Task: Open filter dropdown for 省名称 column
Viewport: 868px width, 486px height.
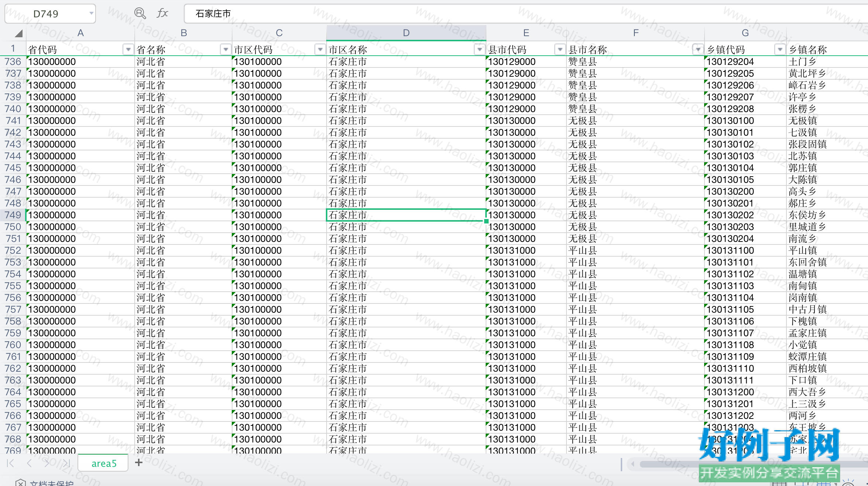Action: 225,49
